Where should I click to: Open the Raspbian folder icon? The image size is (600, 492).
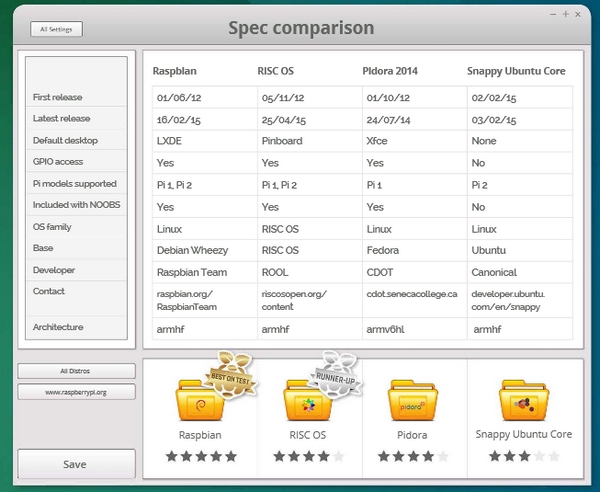200,401
